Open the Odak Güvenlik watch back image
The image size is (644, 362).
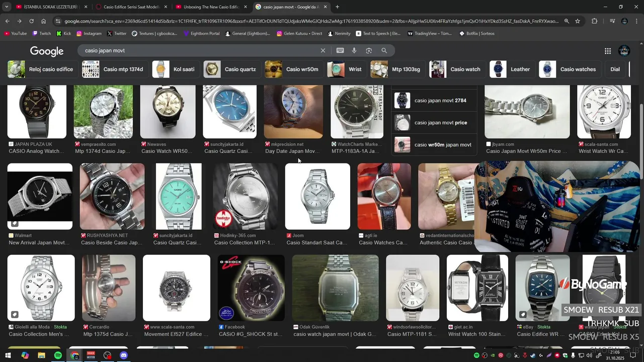(x=336, y=288)
